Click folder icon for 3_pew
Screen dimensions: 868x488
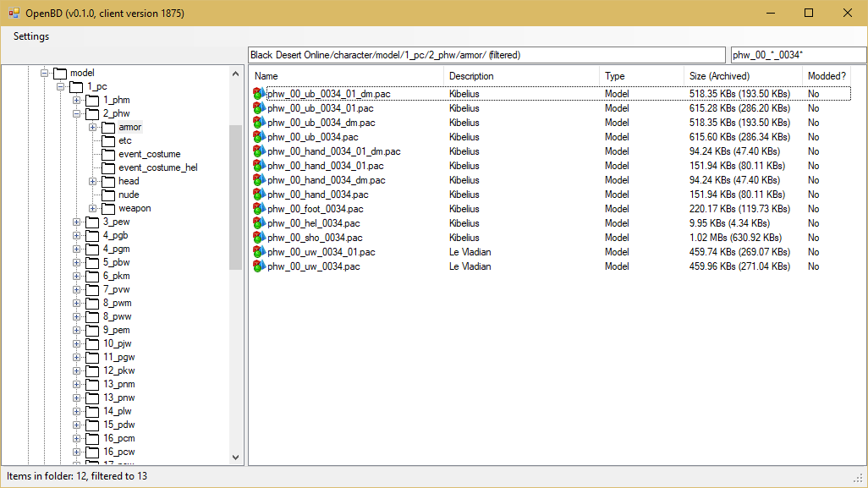point(92,222)
